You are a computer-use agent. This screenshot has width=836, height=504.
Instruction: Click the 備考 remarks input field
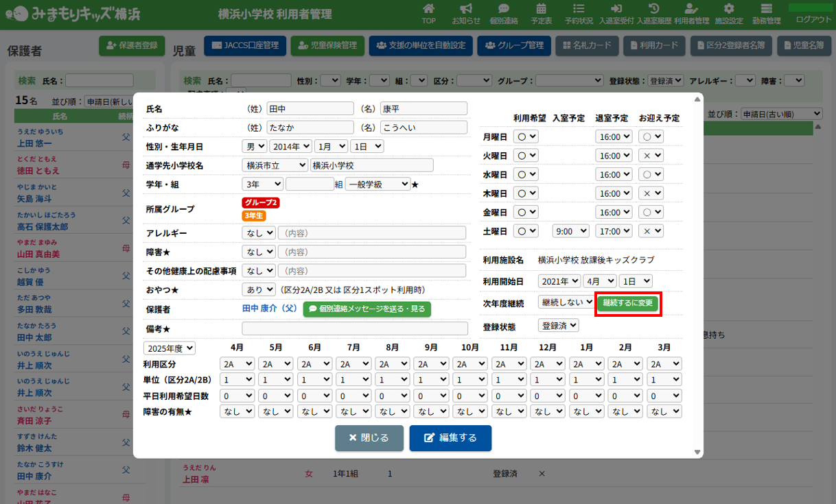point(353,328)
